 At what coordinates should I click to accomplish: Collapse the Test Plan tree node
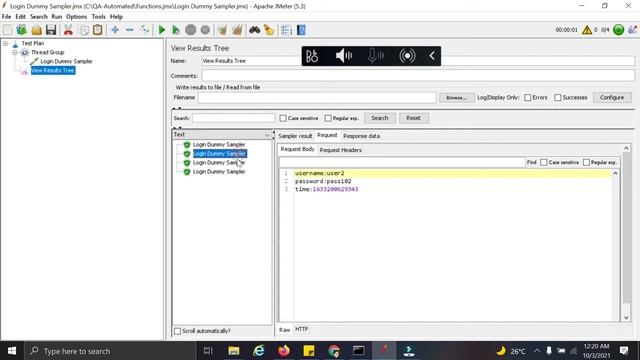click(6, 43)
